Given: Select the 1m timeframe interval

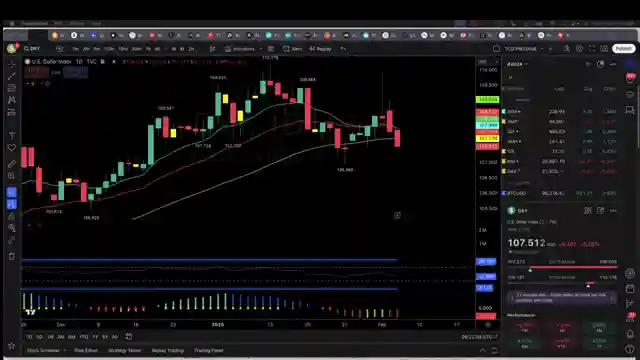Looking at the screenshot, I should (x=75, y=49).
